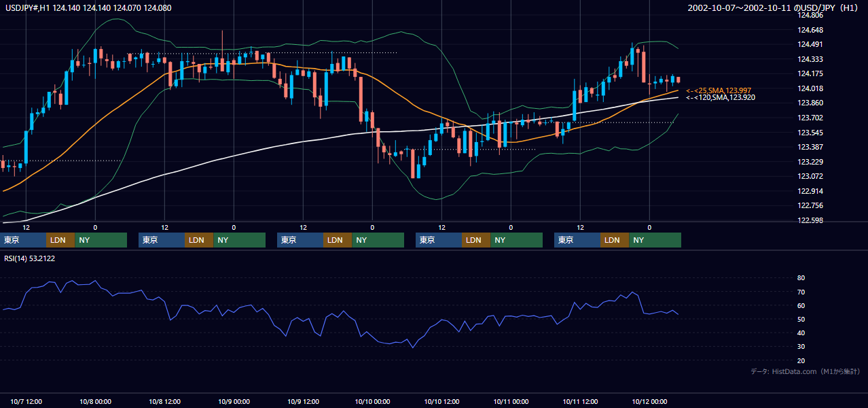This screenshot has width=868, height=408.
Task: Click price axis label 123.702
Action: (810, 118)
